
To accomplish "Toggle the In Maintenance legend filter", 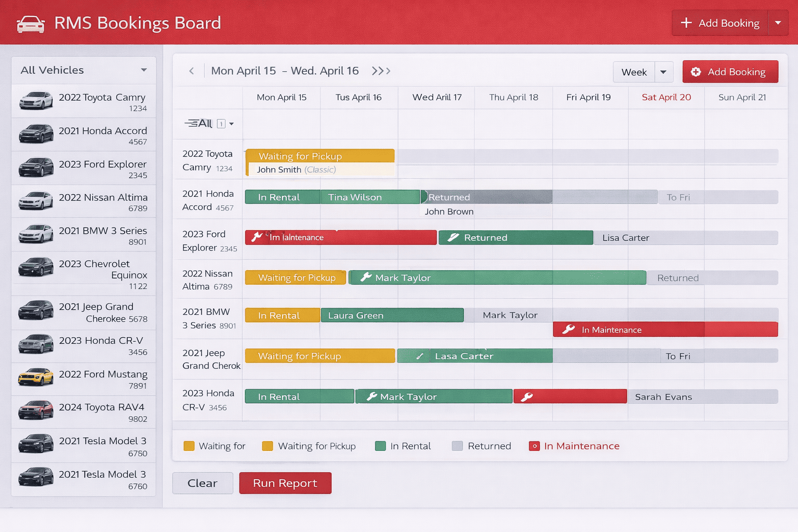I will tap(534, 446).
